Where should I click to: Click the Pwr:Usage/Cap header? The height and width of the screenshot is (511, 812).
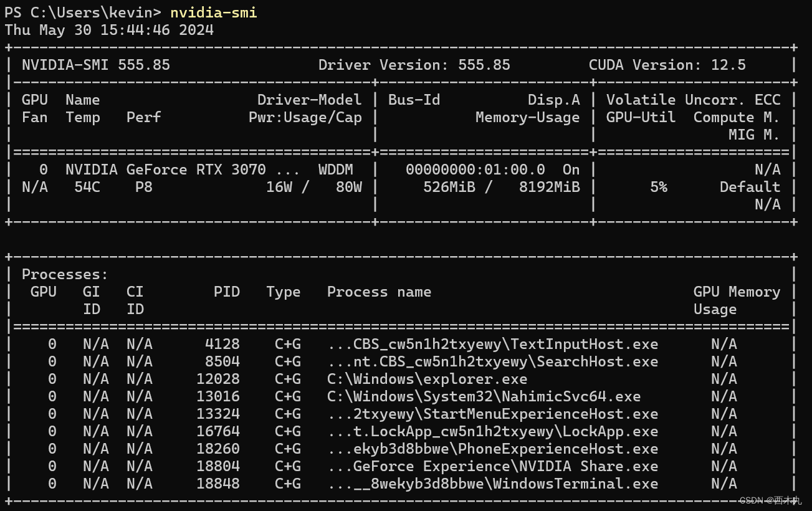(305, 117)
